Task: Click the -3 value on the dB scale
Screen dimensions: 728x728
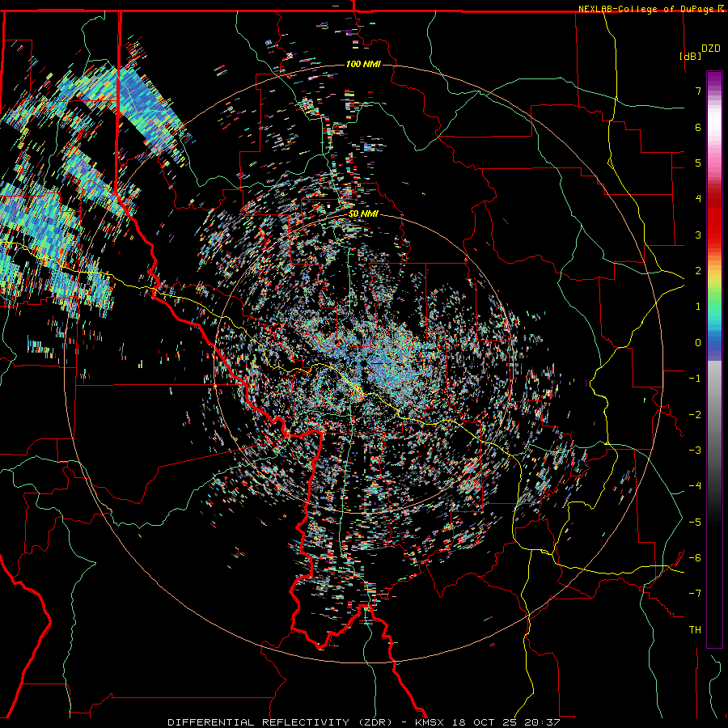Action: 695,451
